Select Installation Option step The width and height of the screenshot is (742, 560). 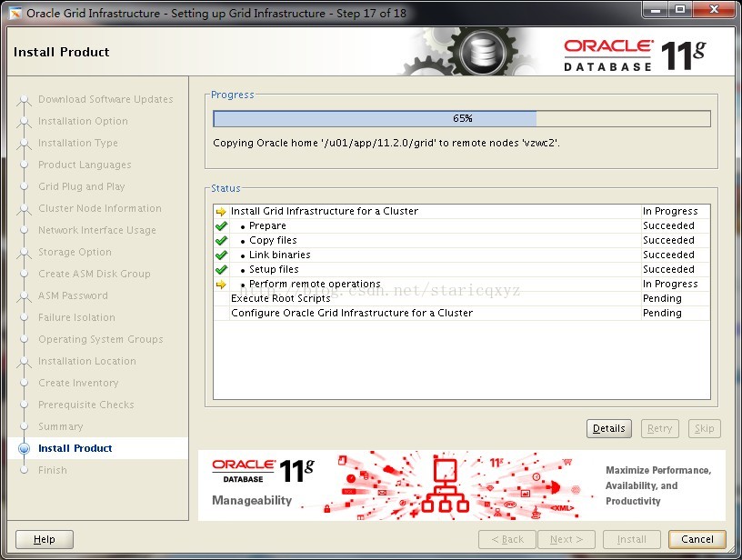pyautogui.click(x=83, y=121)
